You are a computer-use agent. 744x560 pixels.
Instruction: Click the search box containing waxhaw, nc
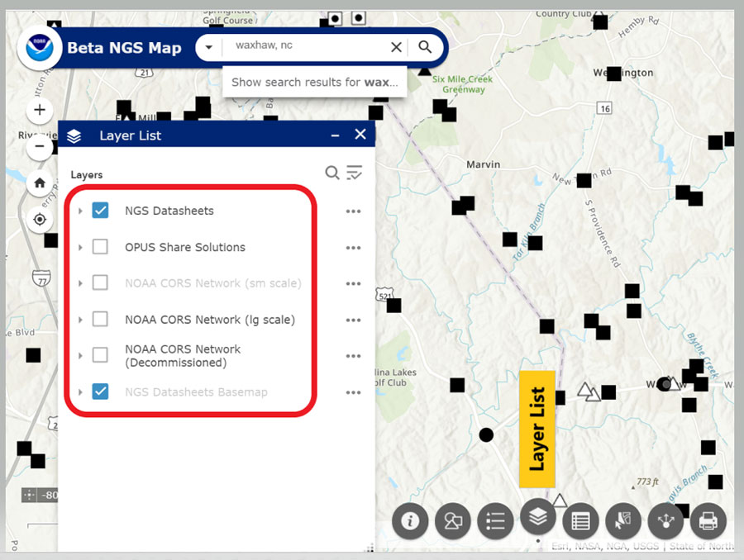tap(306, 47)
